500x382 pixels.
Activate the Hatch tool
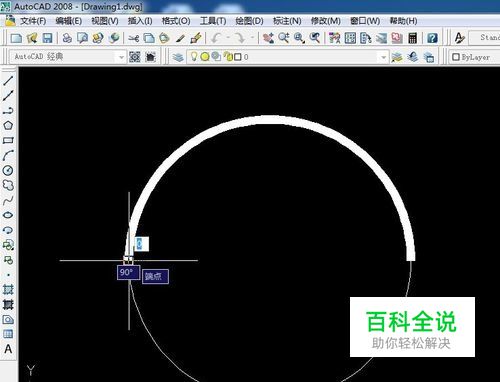(8, 289)
